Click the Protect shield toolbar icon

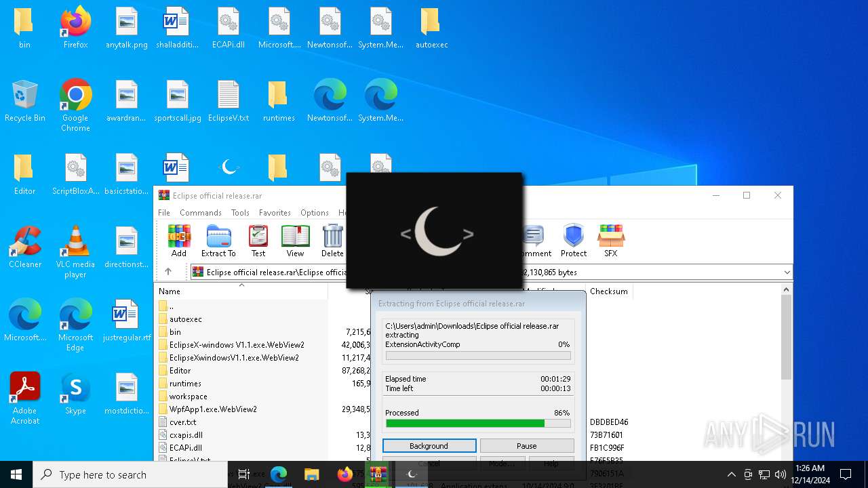point(574,241)
